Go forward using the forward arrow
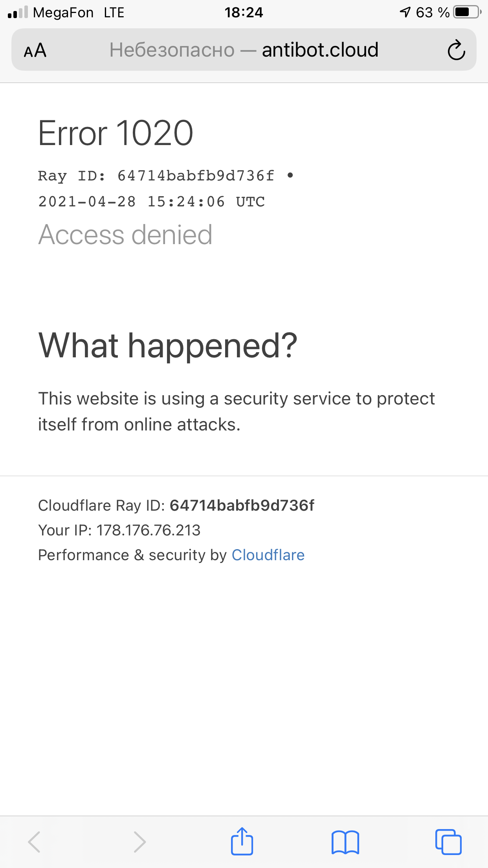This screenshot has width=488, height=868. tap(139, 842)
